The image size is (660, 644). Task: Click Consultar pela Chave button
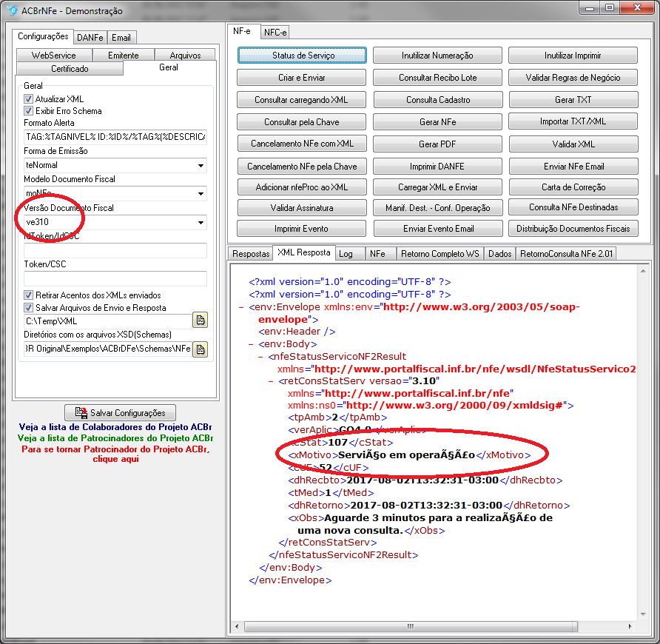tap(301, 122)
